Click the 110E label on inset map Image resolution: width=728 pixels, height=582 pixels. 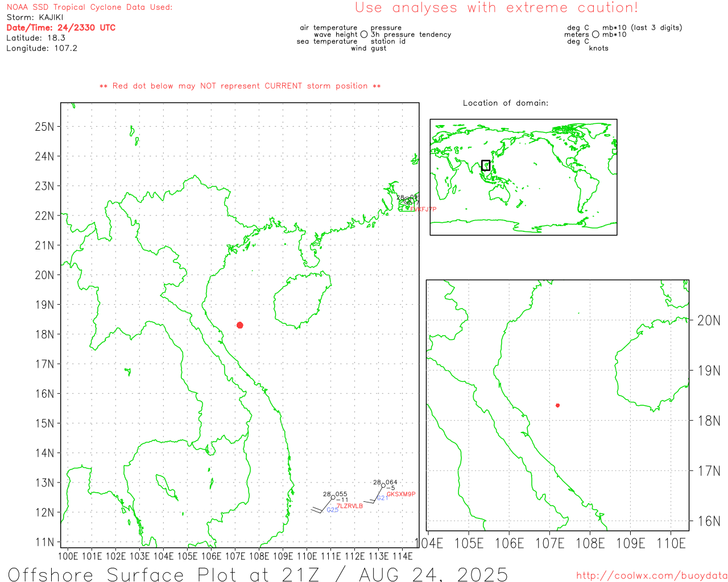[x=671, y=543]
